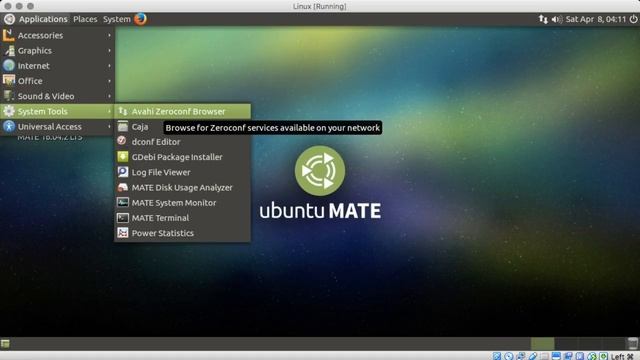Click the Universal Access icon
This screenshot has width=640, height=360.
point(9,127)
